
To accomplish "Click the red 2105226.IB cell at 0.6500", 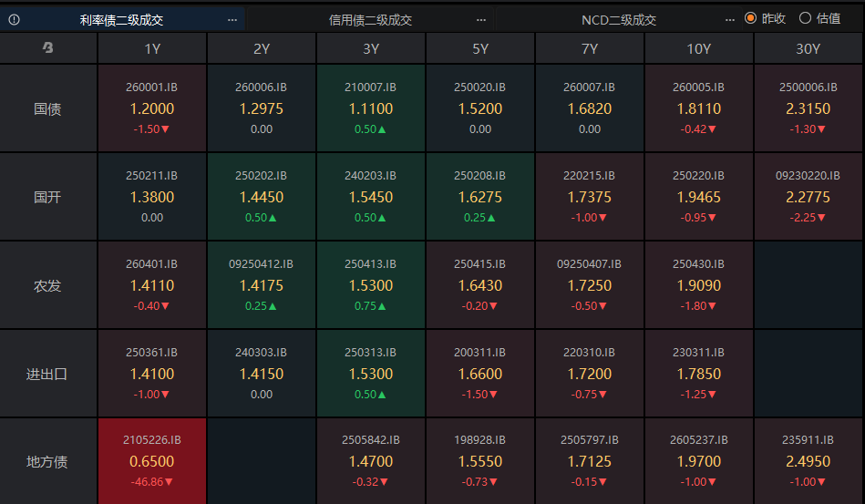I will coord(152,461).
